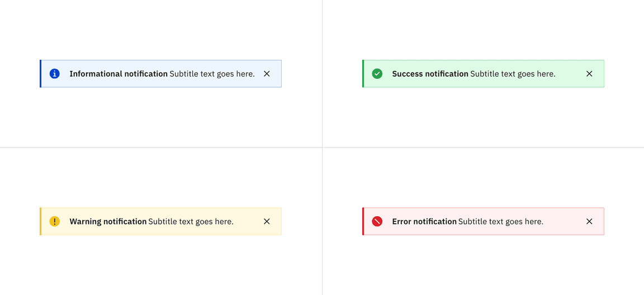The image size is (644, 295).
Task: Click the "Success notification" title text
Action: [430, 74]
